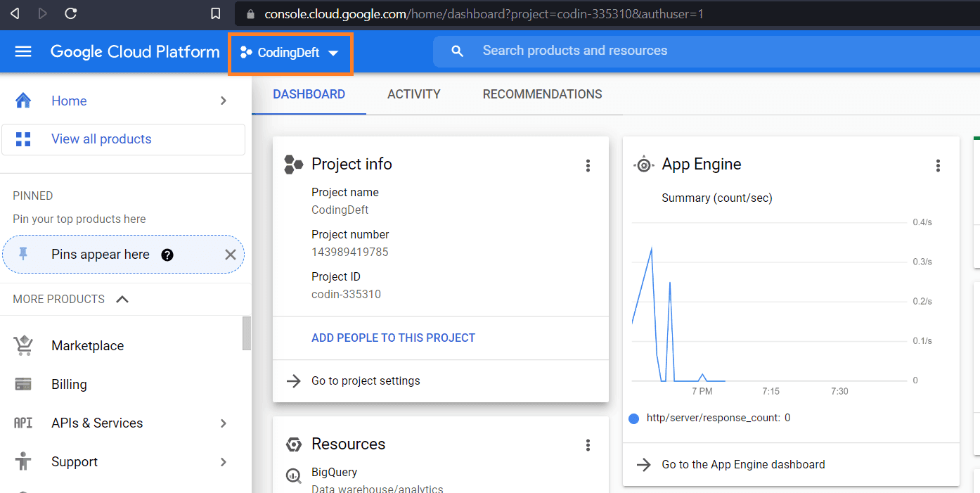Click the Search products and resources field
Screen dimensions: 980x493
[x=707, y=51]
